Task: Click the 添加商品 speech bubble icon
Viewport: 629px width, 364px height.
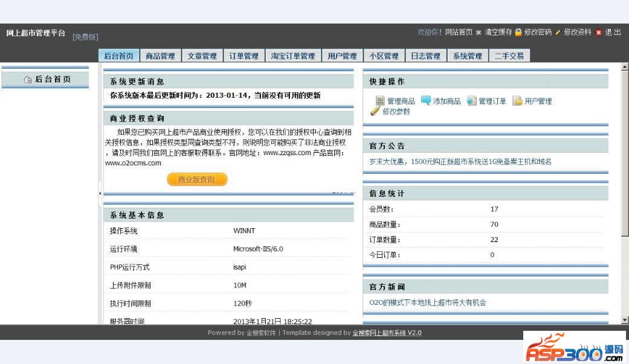Action: coord(425,100)
